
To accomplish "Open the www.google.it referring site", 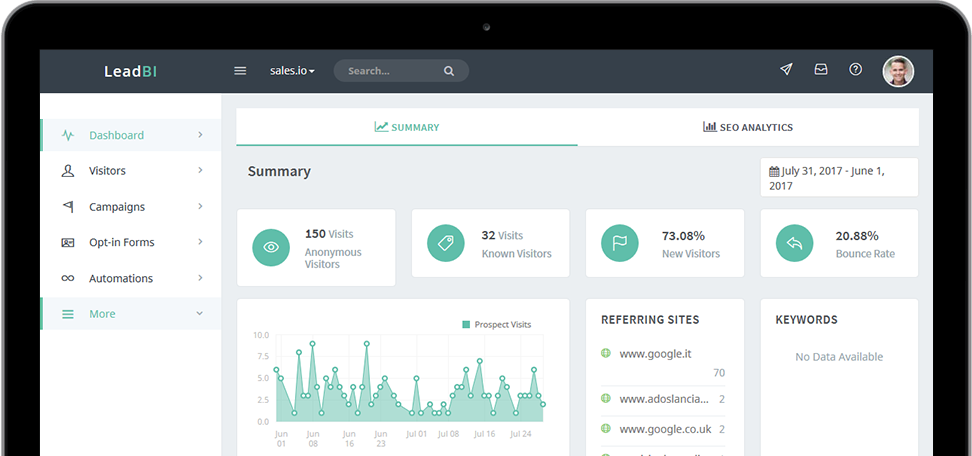I will tap(655, 353).
